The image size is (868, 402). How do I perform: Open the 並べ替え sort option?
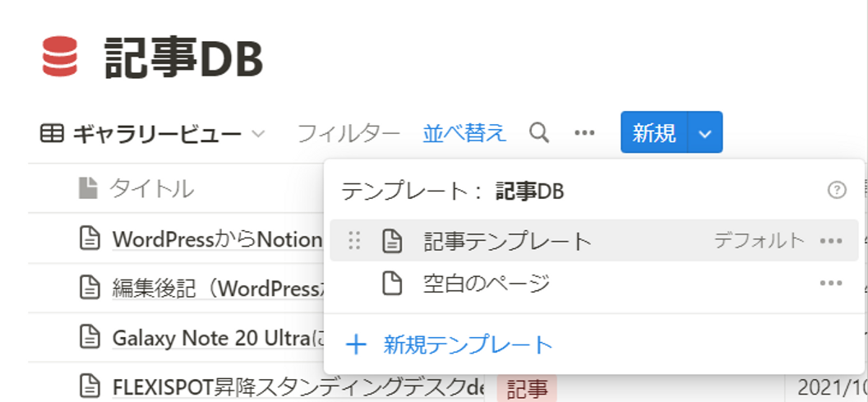point(464,133)
